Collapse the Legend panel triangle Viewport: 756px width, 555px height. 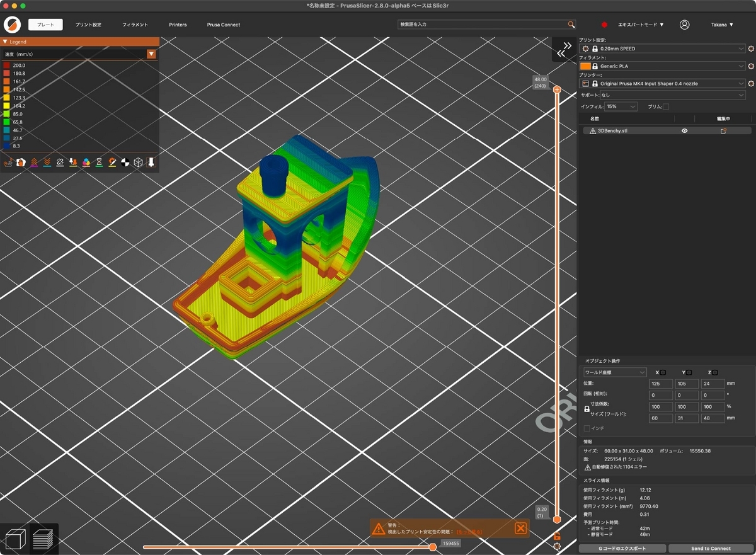(x=5, y=42)
